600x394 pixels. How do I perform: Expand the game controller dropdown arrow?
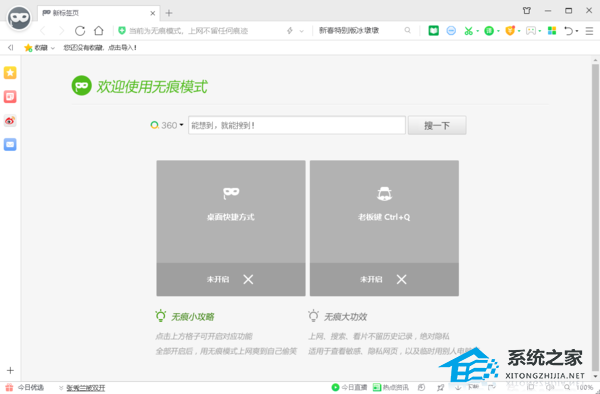tap(540, 31)
